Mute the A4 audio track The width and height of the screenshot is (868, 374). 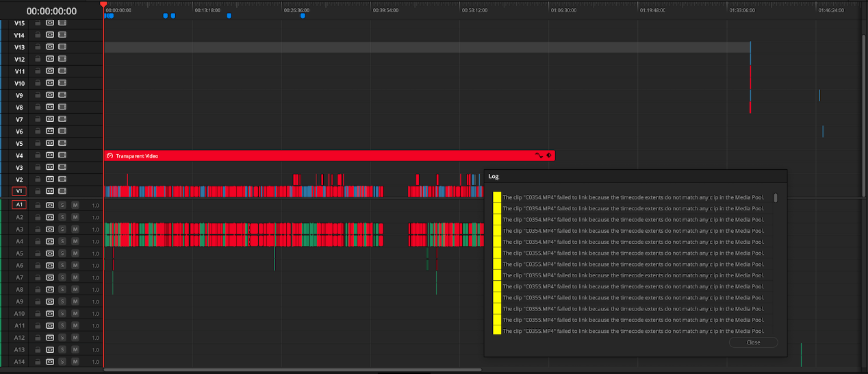click(x=75, y=241)
